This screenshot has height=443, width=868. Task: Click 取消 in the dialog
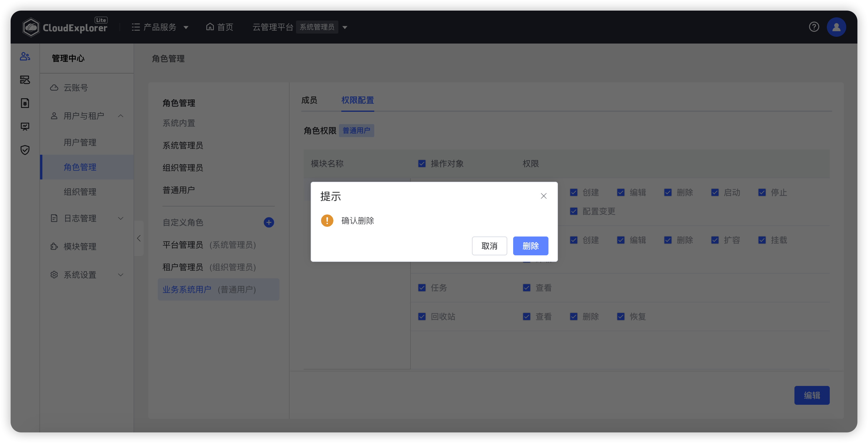tap(489, 246)
